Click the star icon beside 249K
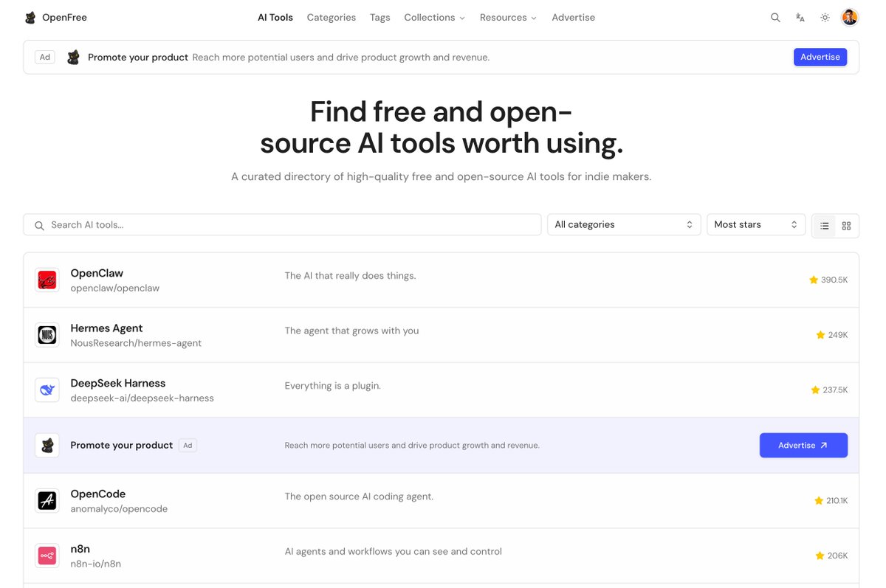 pyautogui.click(x=820, y=335)
